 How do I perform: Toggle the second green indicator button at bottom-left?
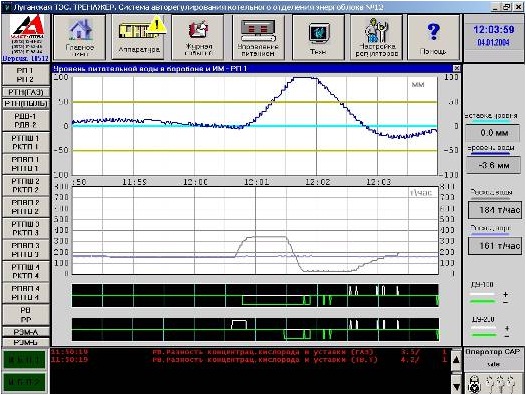24,382
